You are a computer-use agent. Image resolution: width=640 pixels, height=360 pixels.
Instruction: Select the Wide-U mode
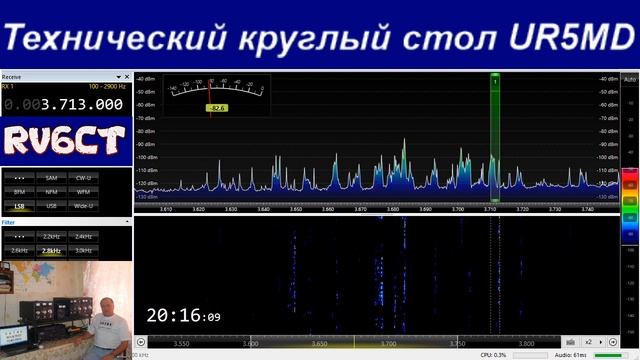click(x=83, y=206)
